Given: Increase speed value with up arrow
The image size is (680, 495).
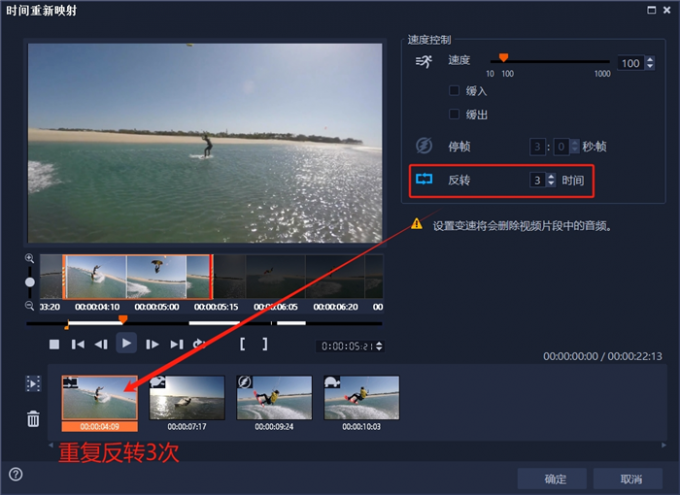Looking at the screenshot, I should coord(650,59).
